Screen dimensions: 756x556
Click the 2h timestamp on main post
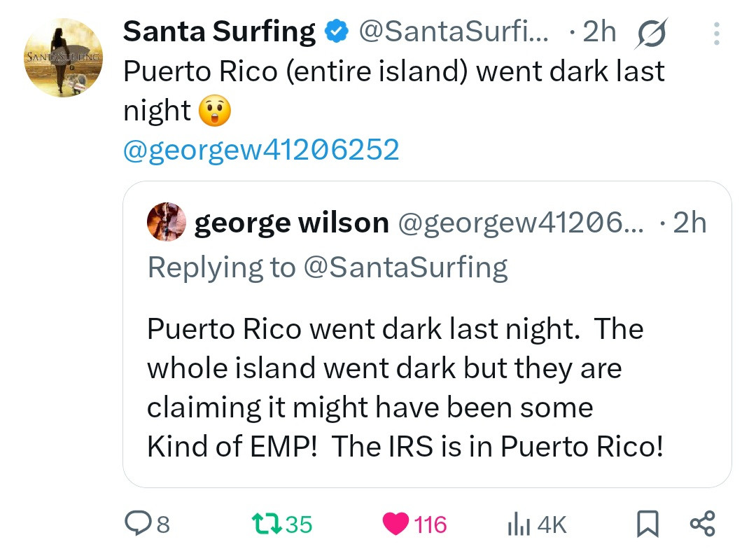[598, 32]
